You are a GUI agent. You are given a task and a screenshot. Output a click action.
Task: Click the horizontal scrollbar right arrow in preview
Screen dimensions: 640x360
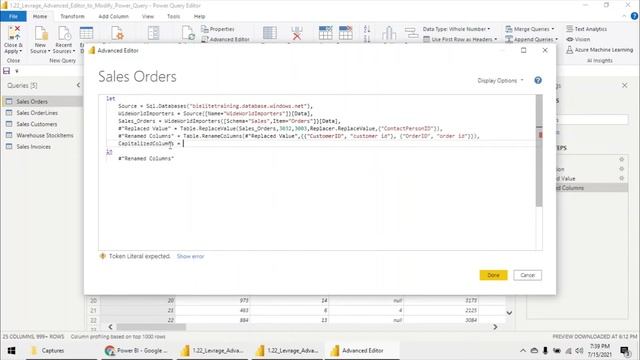click(x=495, y=327)
